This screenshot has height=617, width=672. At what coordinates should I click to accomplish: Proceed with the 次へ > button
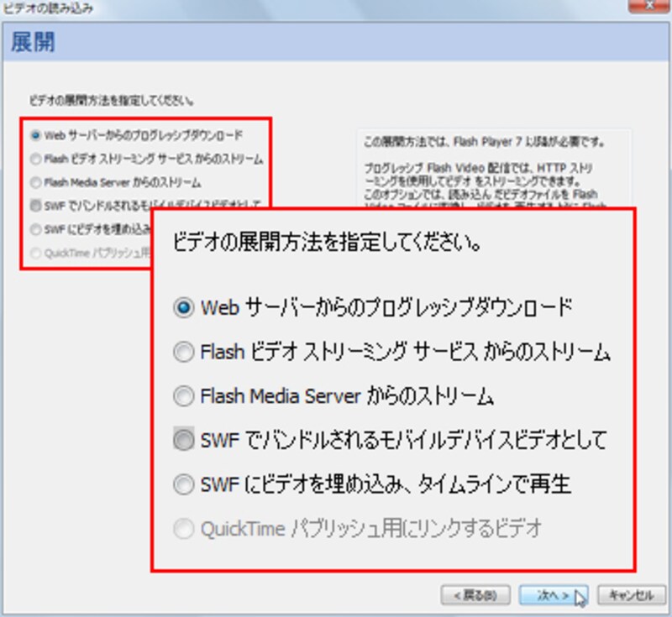(554, 595)
